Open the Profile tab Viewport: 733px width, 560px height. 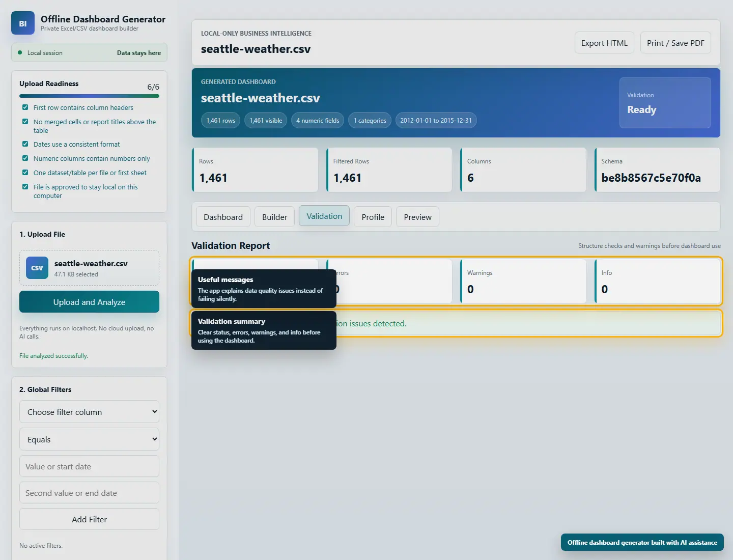pyautogui.click(x=373, y=217)
